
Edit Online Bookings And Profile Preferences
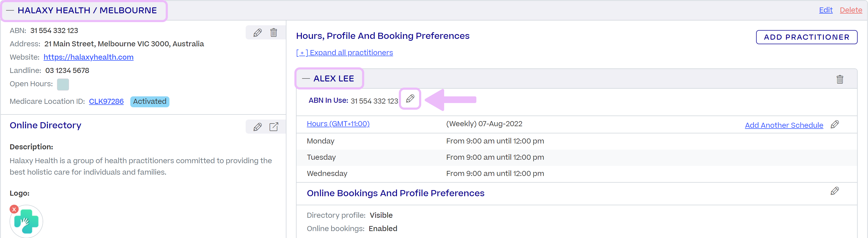coord(835,191)
